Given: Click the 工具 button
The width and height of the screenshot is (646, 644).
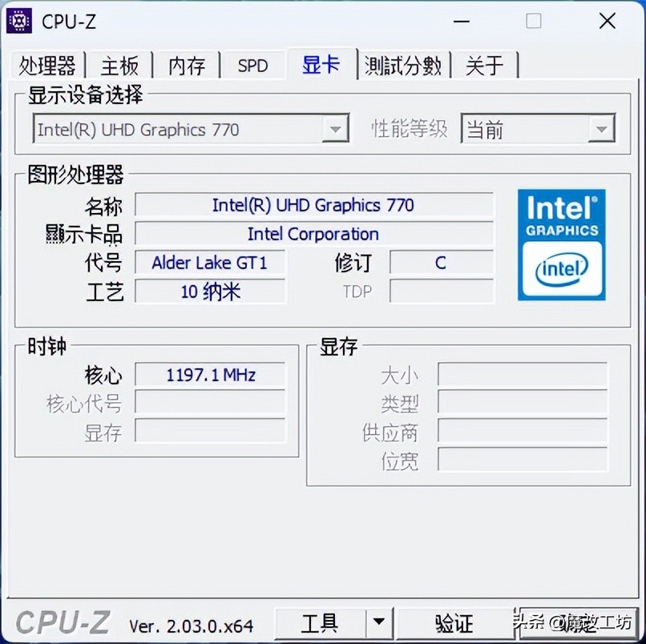Looking at the screenshot, I should tap(320, 622).
